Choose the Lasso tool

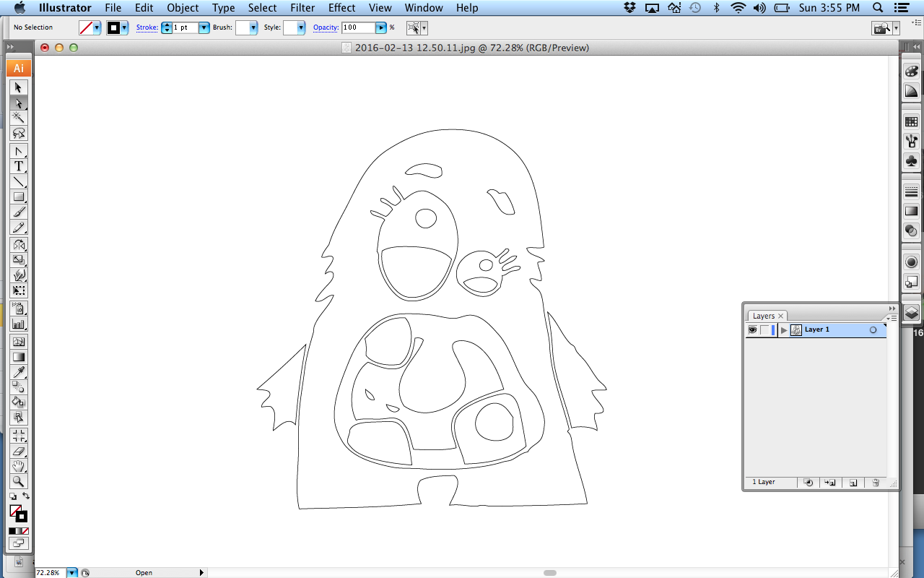pos(19,133)
